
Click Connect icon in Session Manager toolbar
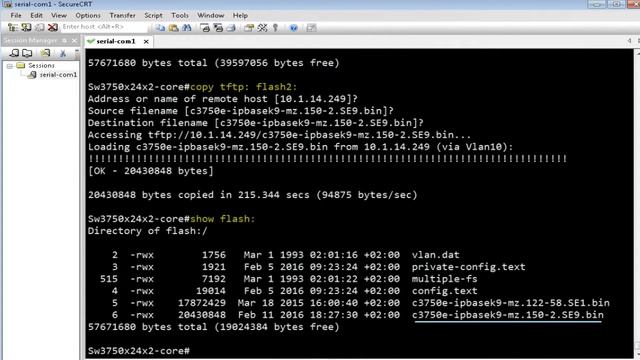point(14,53)
